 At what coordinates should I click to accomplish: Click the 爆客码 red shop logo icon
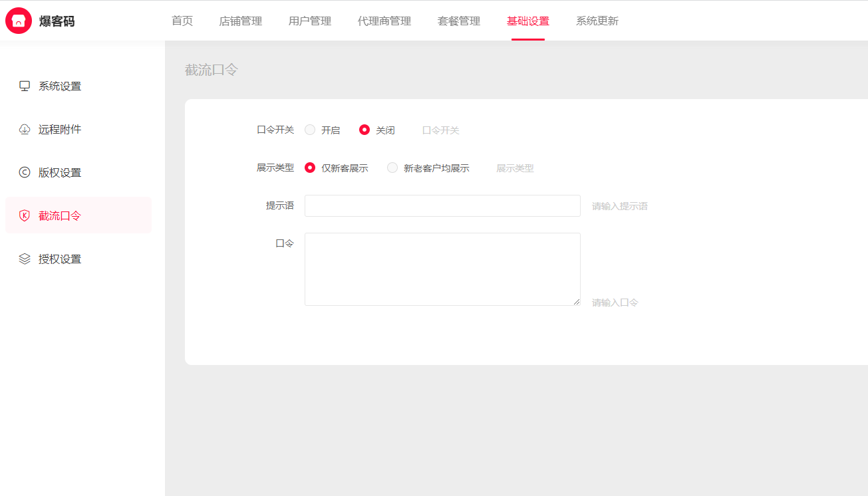19,21
